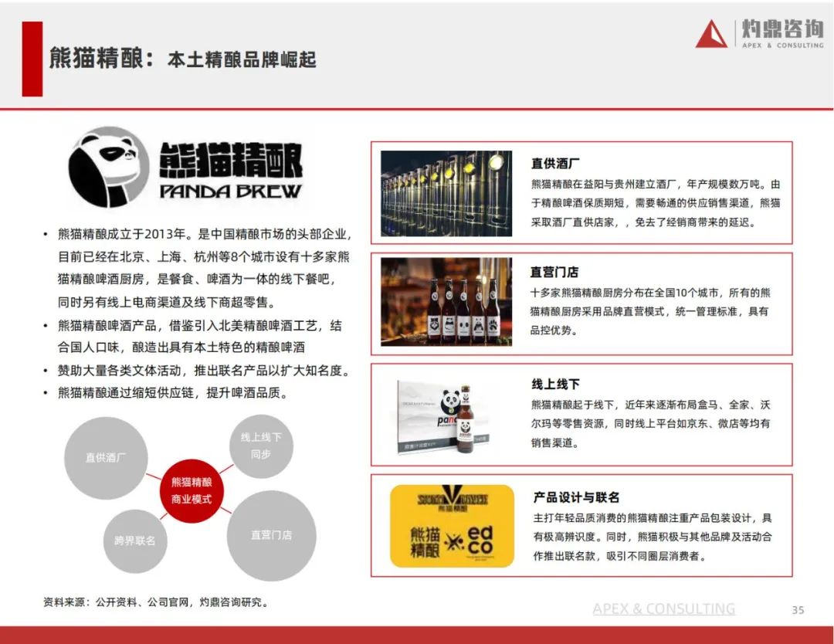Click the 产品设计与联名 card heading

[x=577, y=497]
